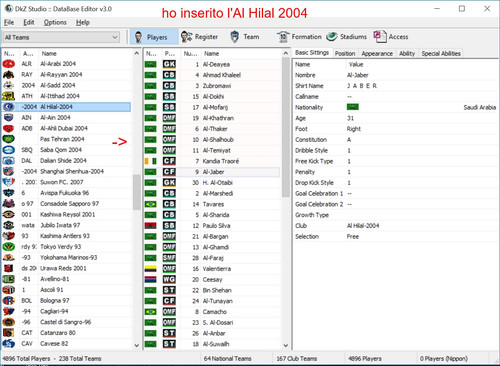This screenshot has width=500, height=366.
Task: Select player Al-Shalhoub
Action: tap(212, 140)
